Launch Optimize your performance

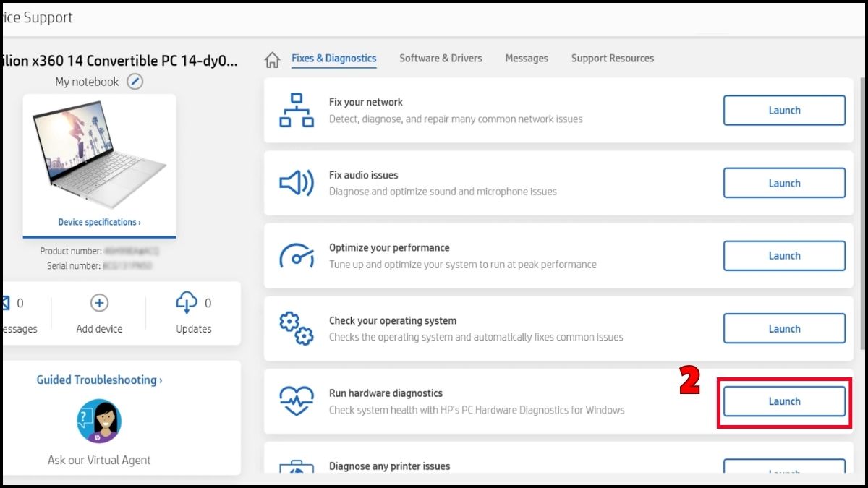784,256
